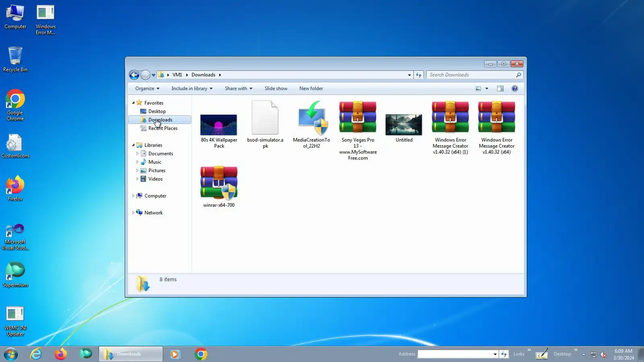Viewport: 644px width, 362px height.
Task: Click VM1 in the address breadcrumb
Action: (x=178, y=75)
